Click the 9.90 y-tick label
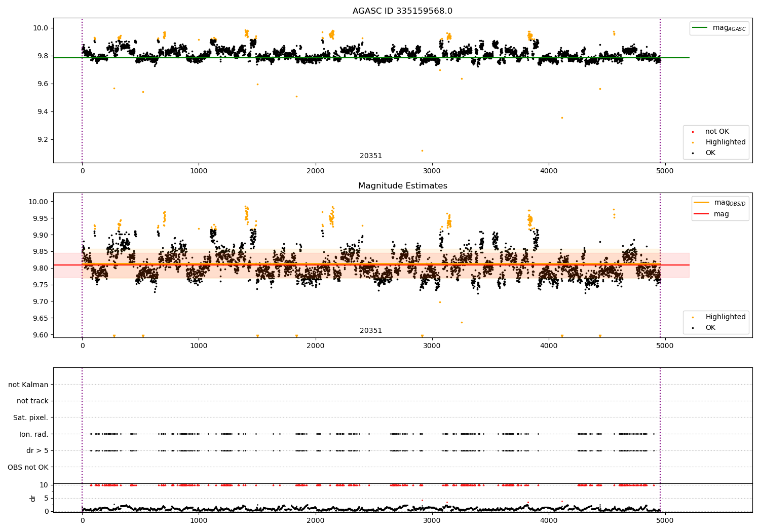The width and height of the screenshot is (760, 532). point(41,235)
